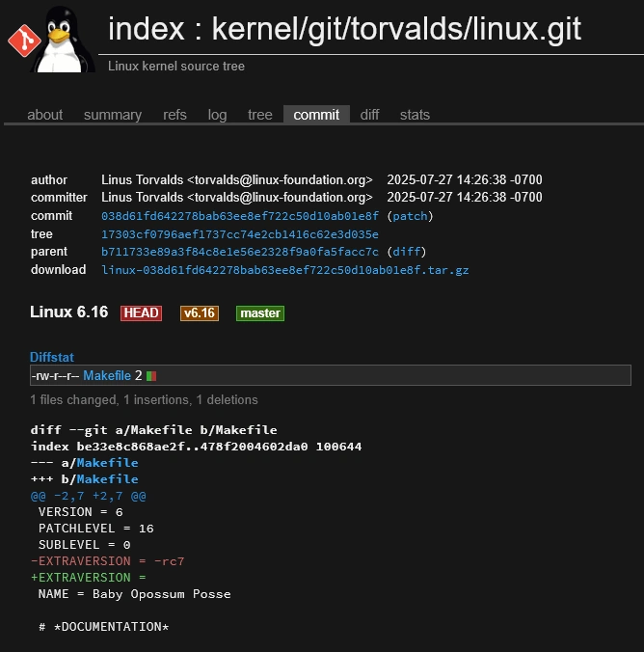
Task: Click the @@ -2,7 +2,7 @@ hunk header
Action: click(x=88, y=496)
